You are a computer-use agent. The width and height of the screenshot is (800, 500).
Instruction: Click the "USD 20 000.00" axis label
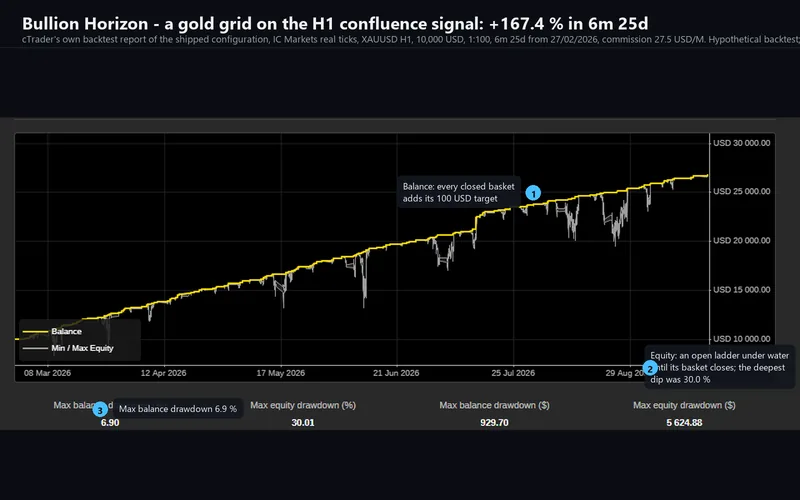coord(741,240)
